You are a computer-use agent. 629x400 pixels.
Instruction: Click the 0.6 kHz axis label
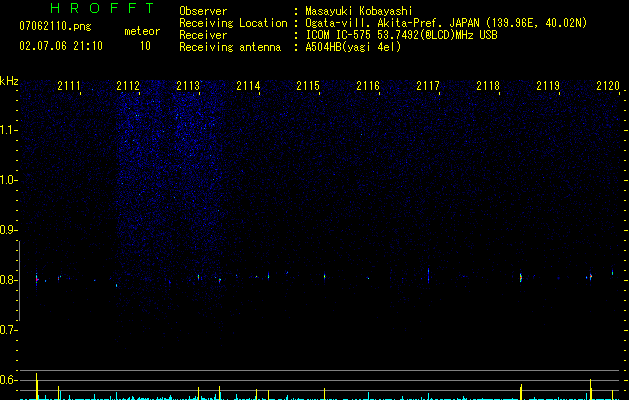(7, 380)
